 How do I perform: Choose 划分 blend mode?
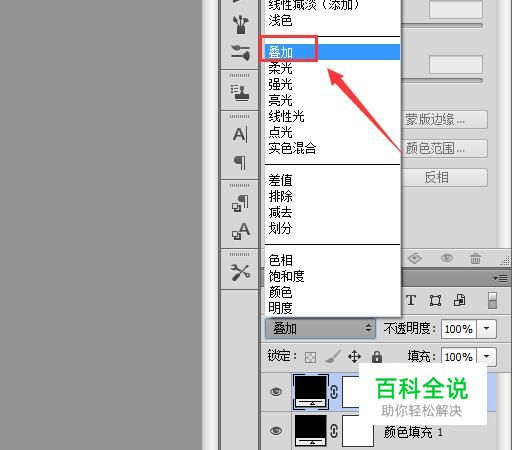(333, 228)
